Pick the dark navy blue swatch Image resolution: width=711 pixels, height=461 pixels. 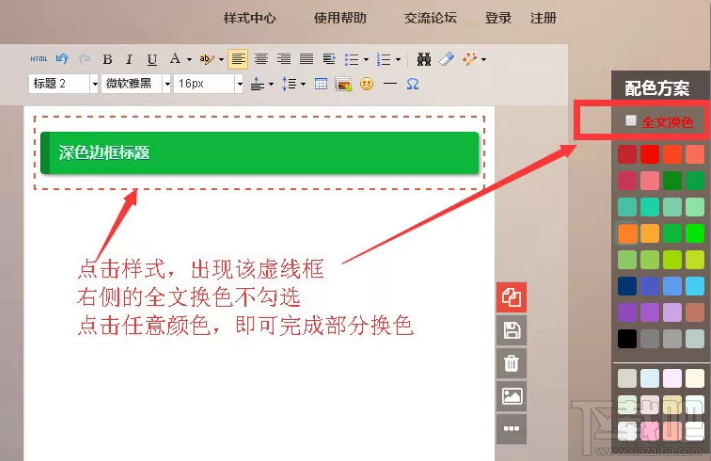[x=628, y=286]
